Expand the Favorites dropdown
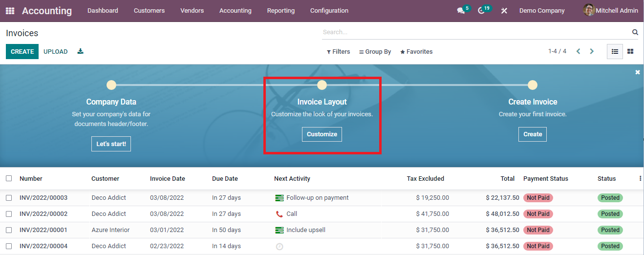Viewport: 644px width, 255px height. (416, 52)
